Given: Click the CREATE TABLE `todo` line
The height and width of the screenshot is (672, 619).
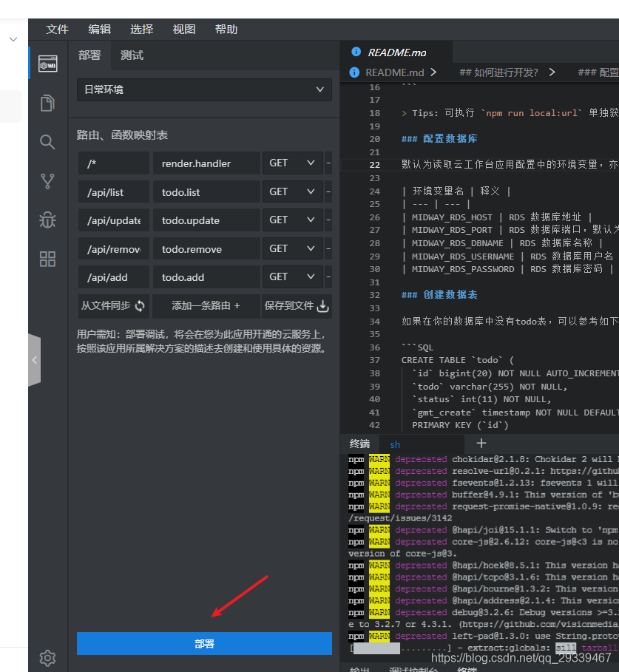Looking at the screenshot, I should [457, 360].
